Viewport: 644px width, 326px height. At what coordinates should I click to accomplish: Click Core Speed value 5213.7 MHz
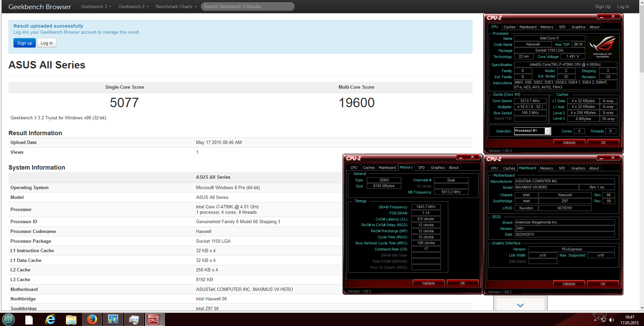(x=530, y=101)
